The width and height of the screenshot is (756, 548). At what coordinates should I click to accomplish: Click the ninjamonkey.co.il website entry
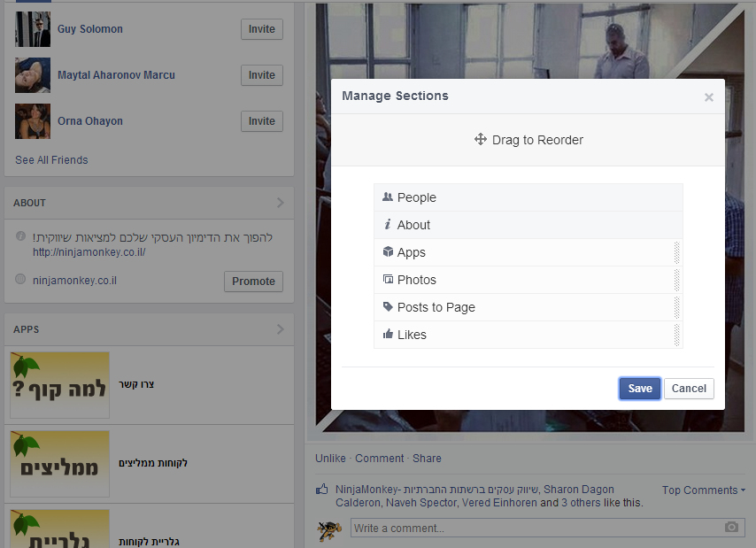74,281
